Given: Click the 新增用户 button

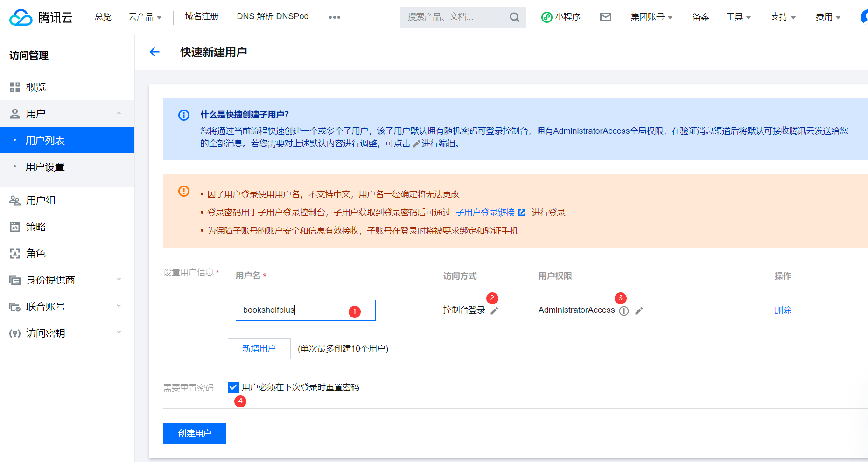Looking at the screenshot, I should click(259, 349).
